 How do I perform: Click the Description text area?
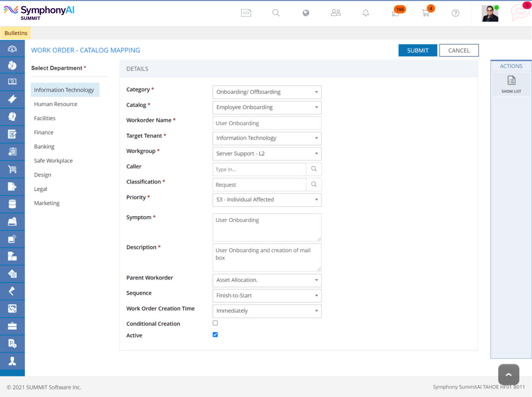(x=267, y=258)
